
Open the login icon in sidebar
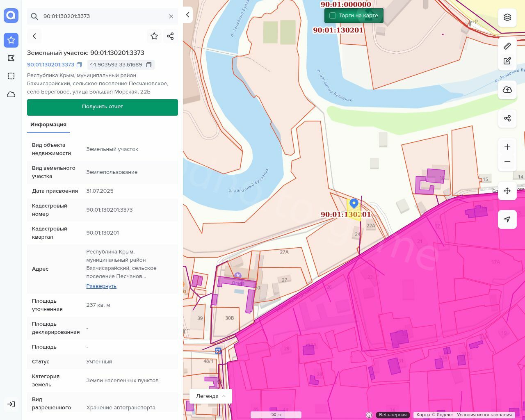coord(11,404)
